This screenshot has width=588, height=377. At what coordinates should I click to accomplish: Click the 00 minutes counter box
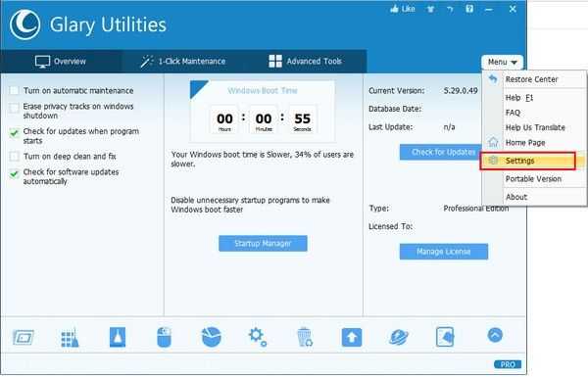[x=264, y=120]
